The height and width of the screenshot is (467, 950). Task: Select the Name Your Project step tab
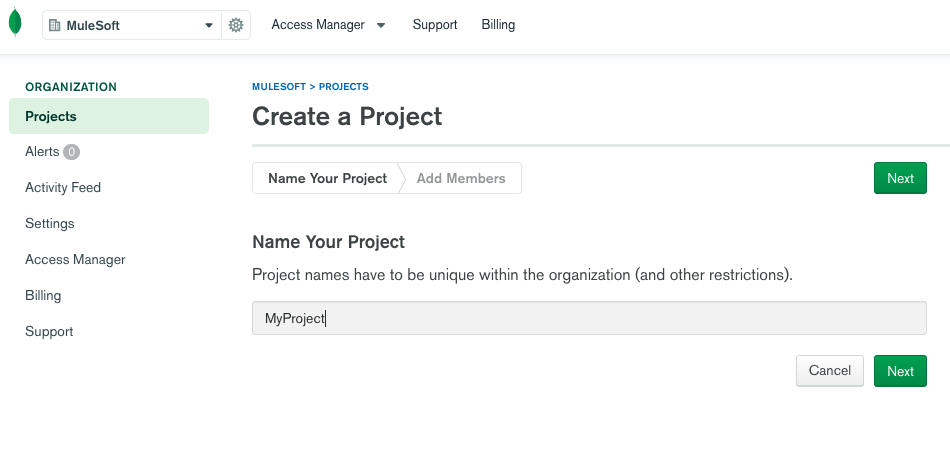click(325, 178)
